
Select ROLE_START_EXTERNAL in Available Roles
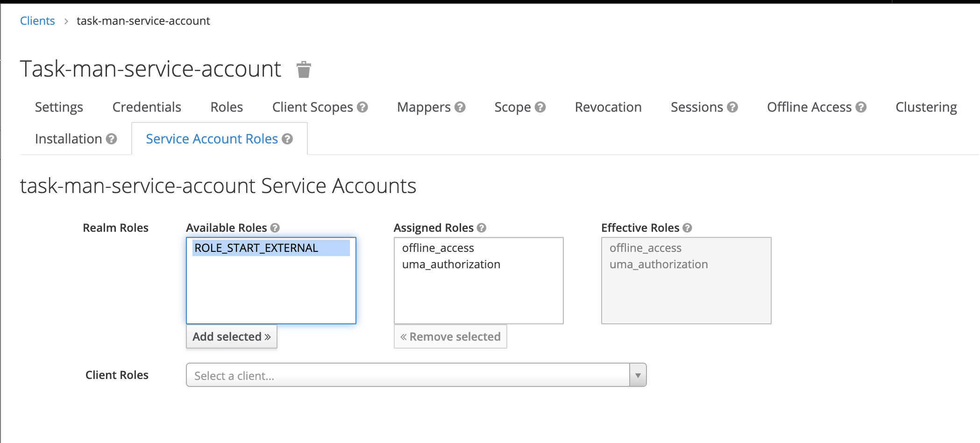coord(256,248)
